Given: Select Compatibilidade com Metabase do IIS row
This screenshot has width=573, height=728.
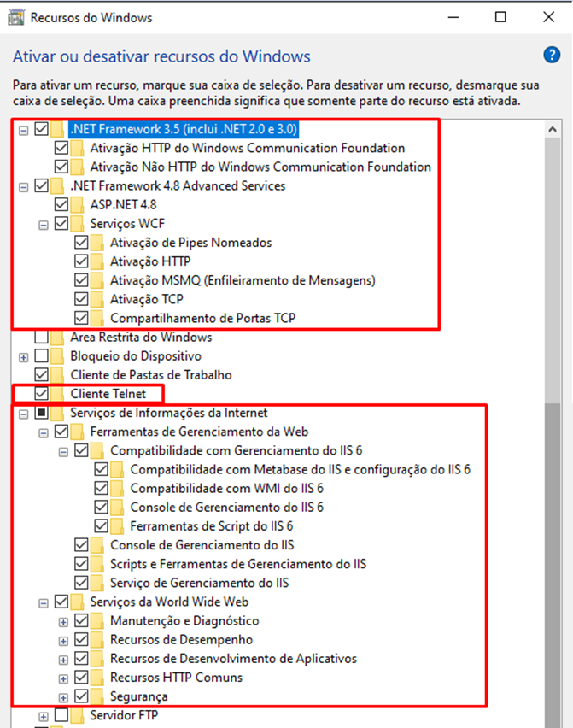Looking at the screenshot, I should tap(301, 469).
